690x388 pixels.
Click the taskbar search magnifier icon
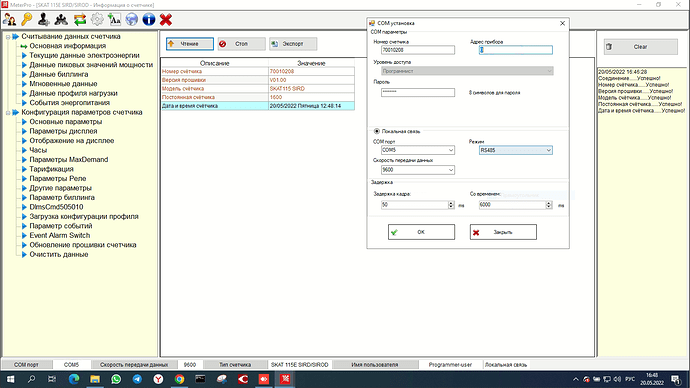pyautogui.click(x=31, y=379)
